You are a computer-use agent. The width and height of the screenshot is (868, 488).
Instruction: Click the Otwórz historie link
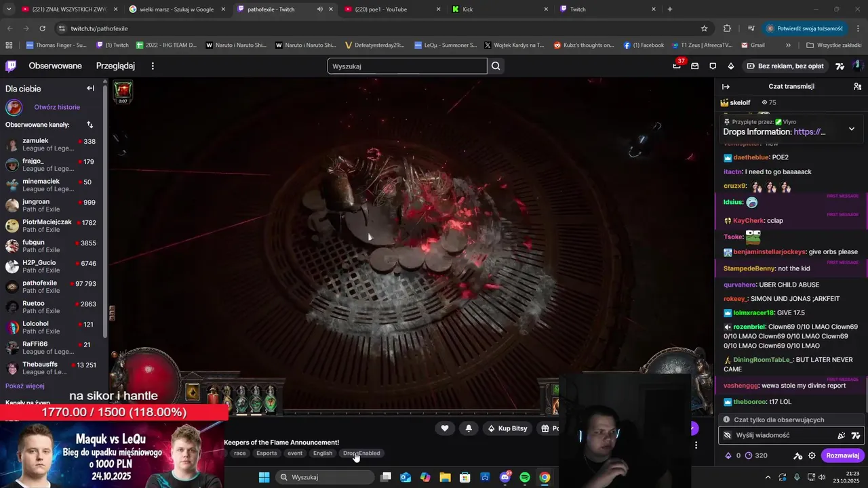coord(57,107)
